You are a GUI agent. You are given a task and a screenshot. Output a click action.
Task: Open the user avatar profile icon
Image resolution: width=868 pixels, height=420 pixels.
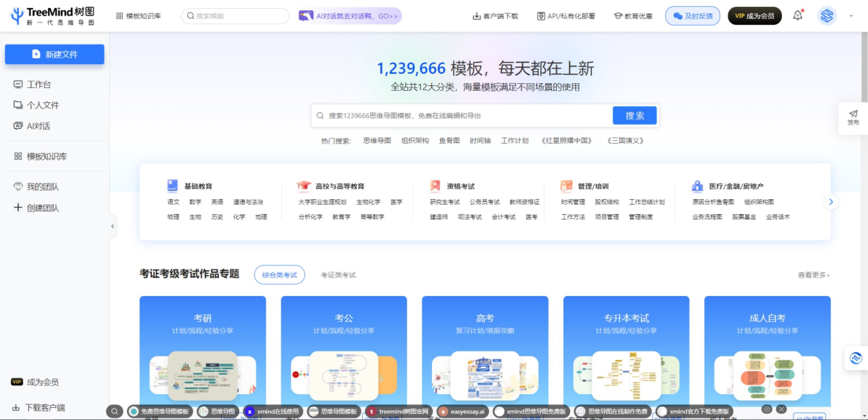coord(827,16)
